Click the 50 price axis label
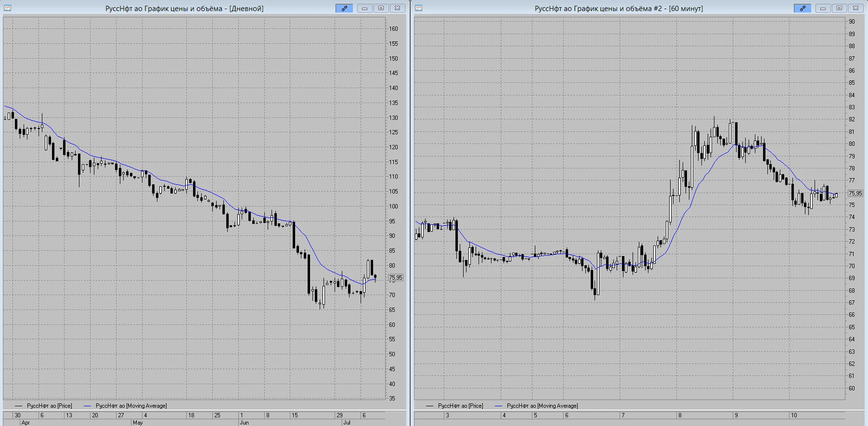 (x=392, y=354)
